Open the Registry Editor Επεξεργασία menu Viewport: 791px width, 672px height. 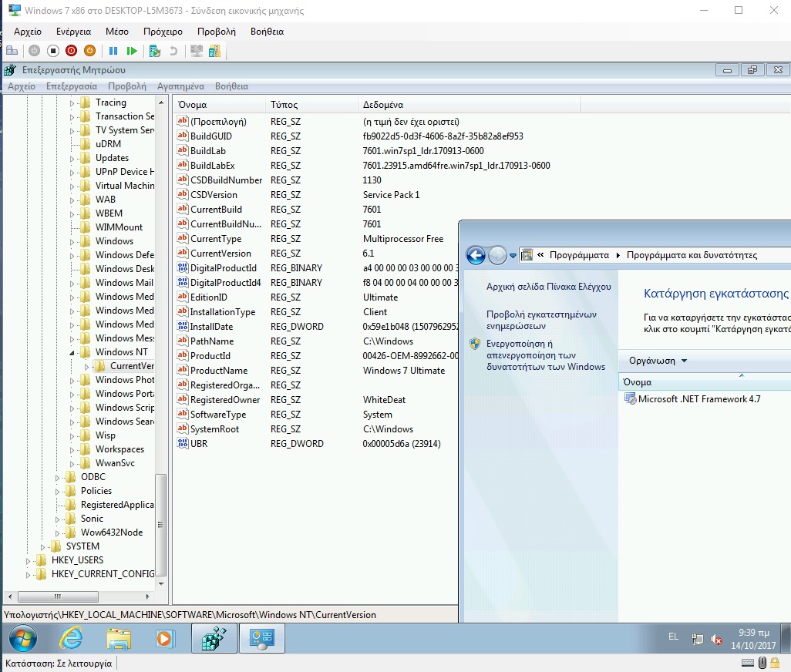tap(72, 86)
